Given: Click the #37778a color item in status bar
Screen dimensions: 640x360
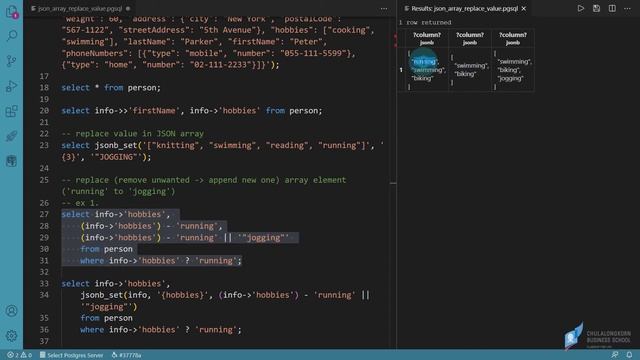Looking at the screenshot, I should (x=126, y=355).
